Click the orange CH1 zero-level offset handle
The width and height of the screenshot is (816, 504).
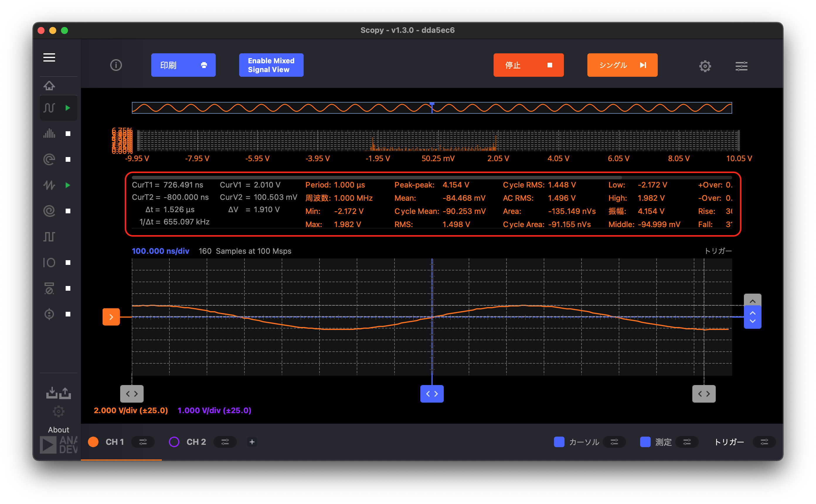click(x=111, y=317)
